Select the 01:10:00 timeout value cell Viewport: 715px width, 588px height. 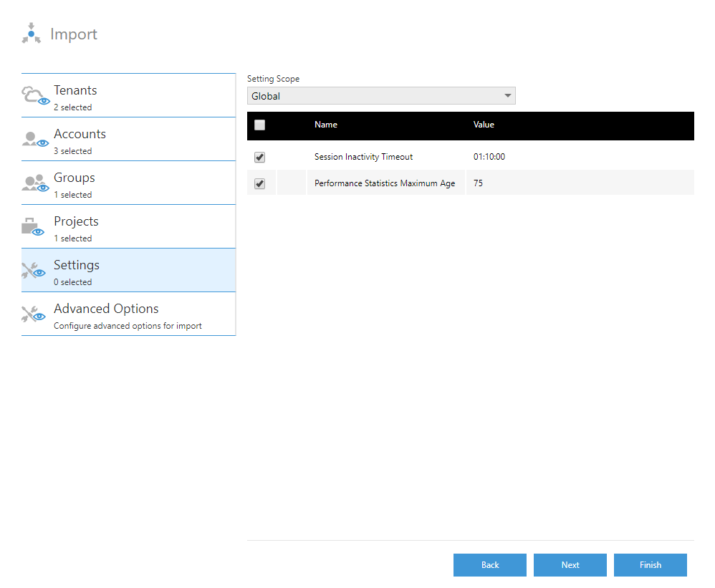(x=489, y=157)
